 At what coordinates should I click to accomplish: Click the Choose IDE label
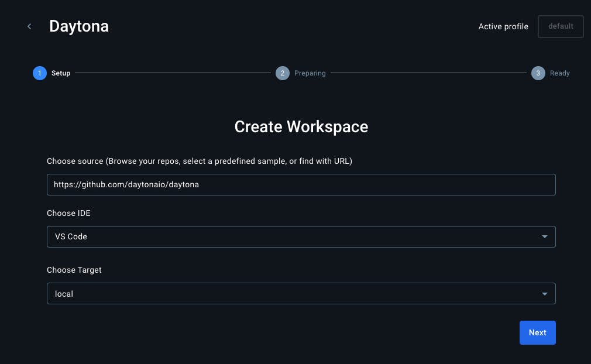point(68,213)
